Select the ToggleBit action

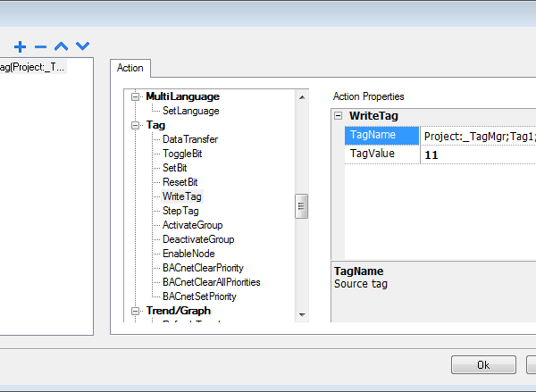coord(182,154)
